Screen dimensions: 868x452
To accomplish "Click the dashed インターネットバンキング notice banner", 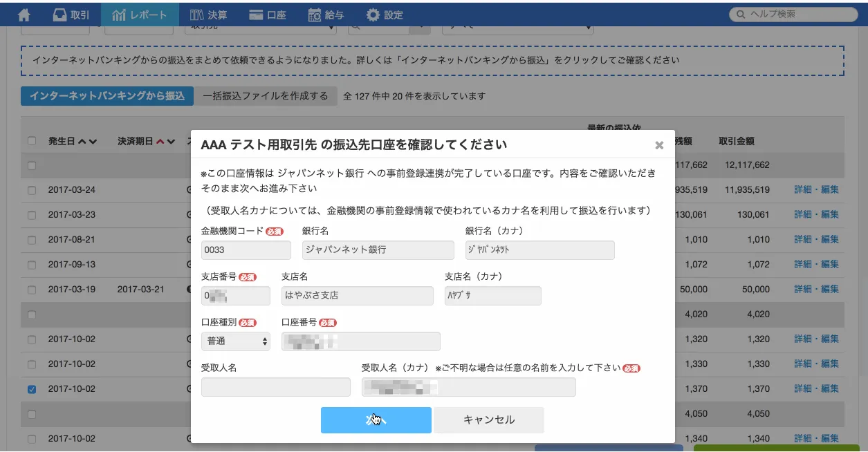I will click(x=432, y=60).
